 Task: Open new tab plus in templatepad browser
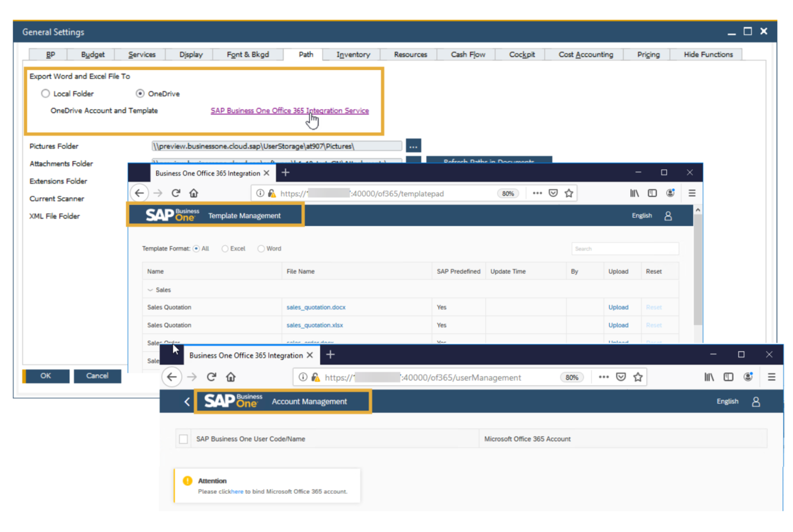point(285,172)
